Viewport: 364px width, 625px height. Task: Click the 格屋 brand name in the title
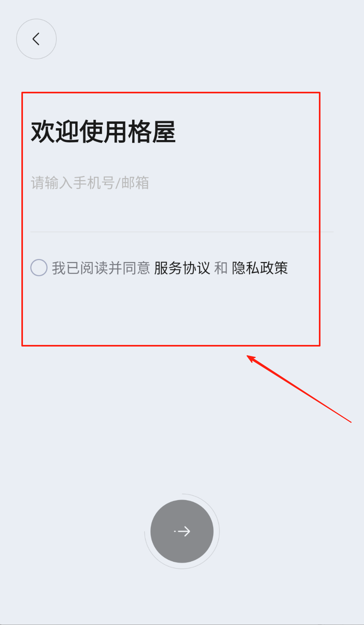152,131
